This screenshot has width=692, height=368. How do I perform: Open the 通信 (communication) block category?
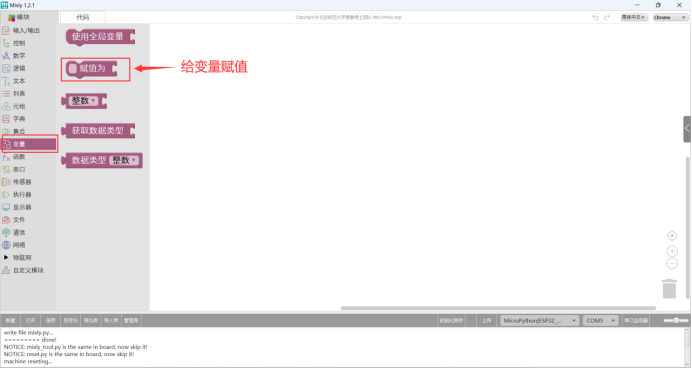coord(19,233)
